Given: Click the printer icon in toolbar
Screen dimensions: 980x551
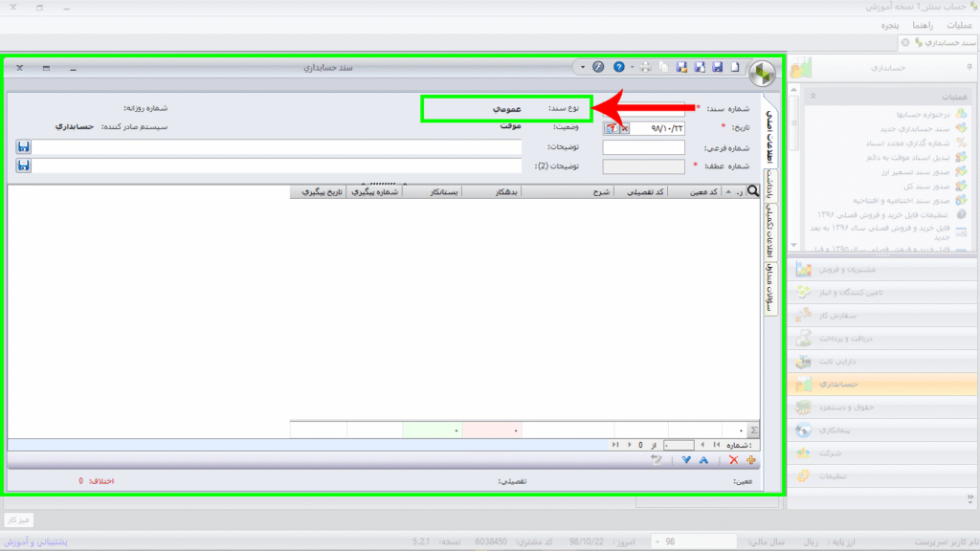Looking at the screenshot, I should click(646, 67).
